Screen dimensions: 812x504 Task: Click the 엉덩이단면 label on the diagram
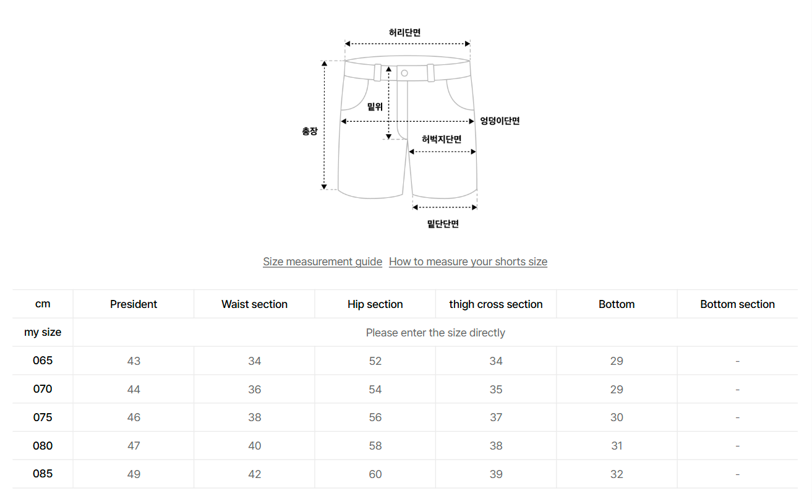[500, 121]
